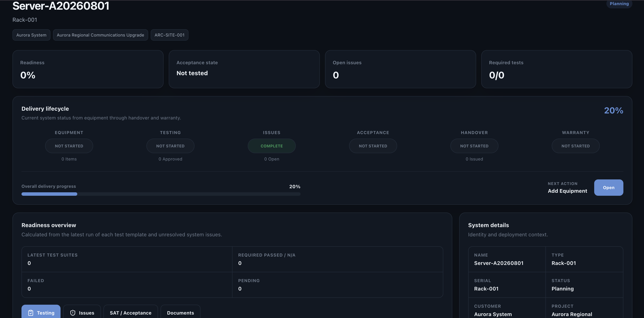This screenshot has width=644, height=318.
Task: Click the "0 Issued" text under Handover
Action: point(474,159)
